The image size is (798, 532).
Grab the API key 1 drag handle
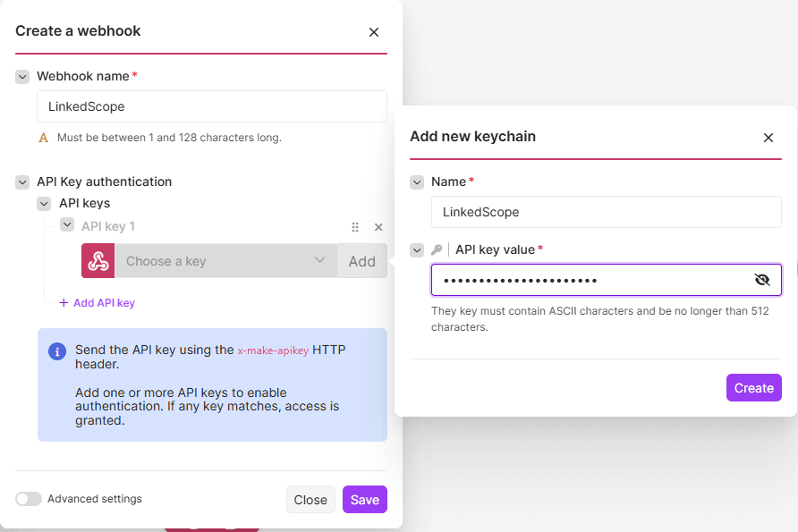(355, 227)
